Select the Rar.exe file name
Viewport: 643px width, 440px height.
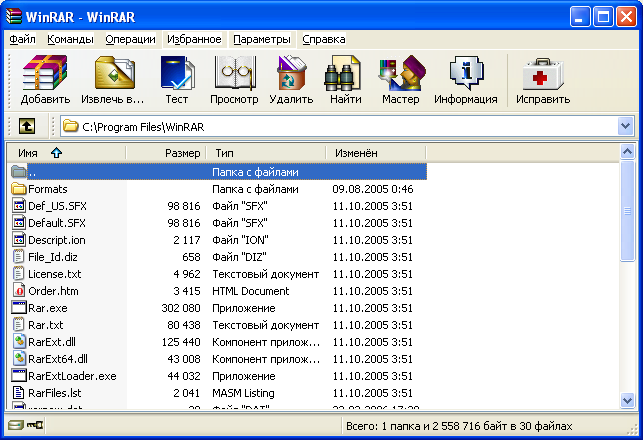click(48, 308)
